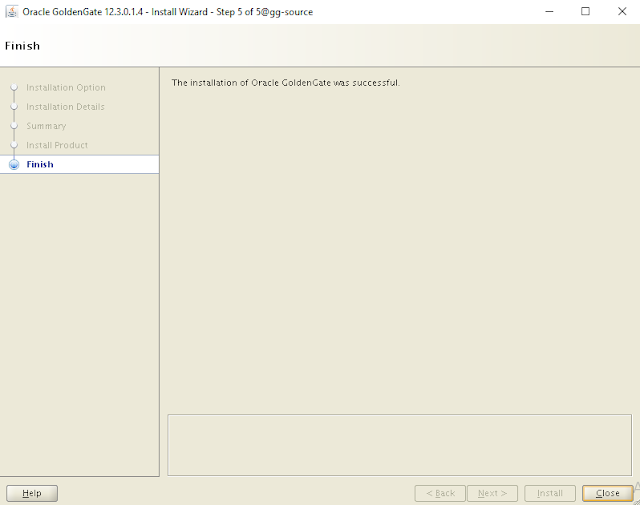Click the disabled Back button
This screenshot has width=640, height=505.
click(x=440, y=493)
